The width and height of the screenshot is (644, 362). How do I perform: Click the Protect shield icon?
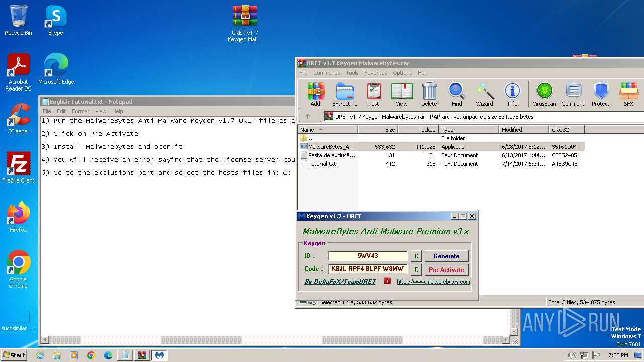point(601,95)
